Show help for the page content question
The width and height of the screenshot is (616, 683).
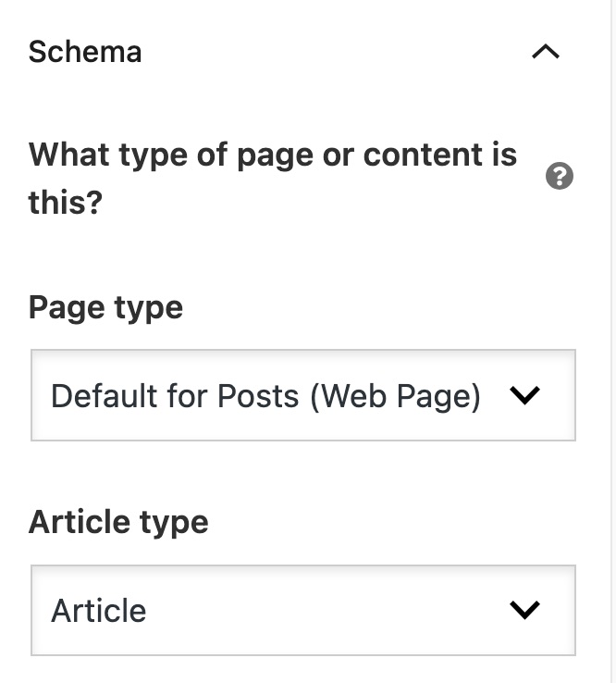tap(559, 176)
